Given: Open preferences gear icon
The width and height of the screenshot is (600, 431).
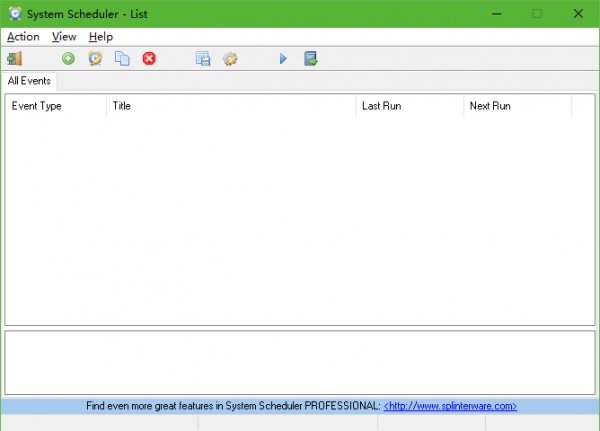Looking at the screenshot, I should click(230, 59).
